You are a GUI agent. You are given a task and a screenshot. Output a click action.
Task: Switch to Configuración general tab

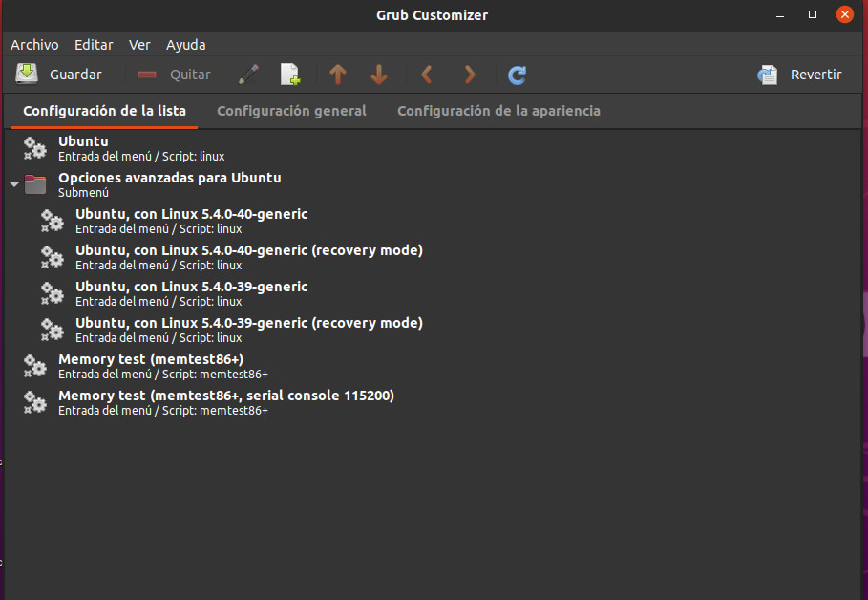coord(291,111)
